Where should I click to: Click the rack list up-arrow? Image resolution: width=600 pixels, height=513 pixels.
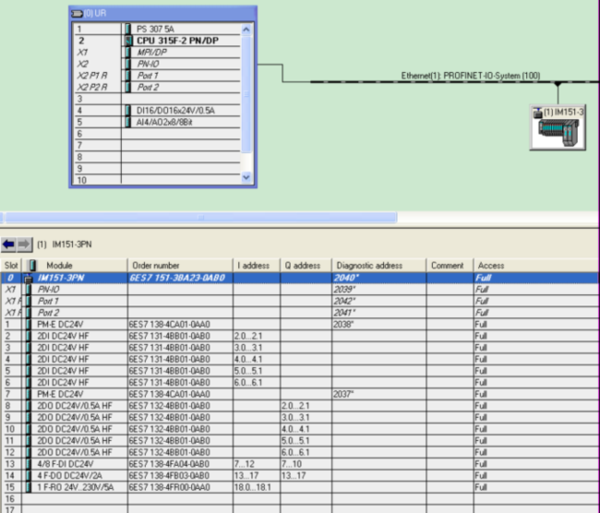246,29
